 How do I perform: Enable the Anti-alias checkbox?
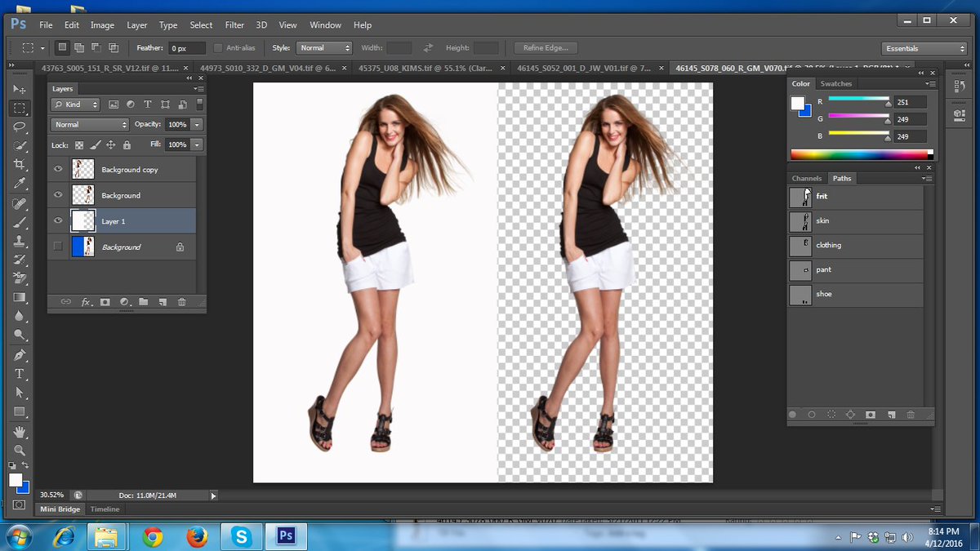coord(218,48)
